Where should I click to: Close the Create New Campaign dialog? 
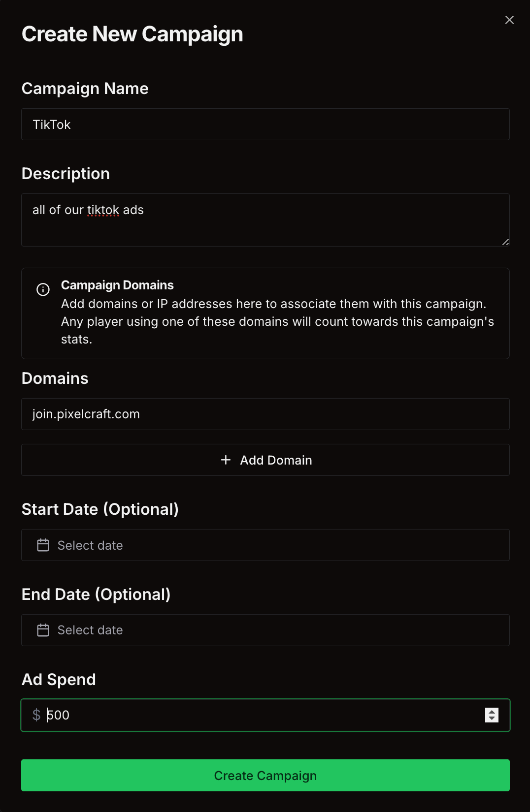click(509, 20)
